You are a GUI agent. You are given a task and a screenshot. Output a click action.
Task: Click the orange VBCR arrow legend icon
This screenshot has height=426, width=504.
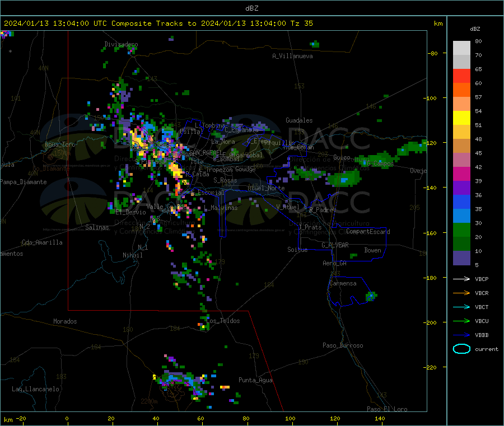[x=461, y=293]
